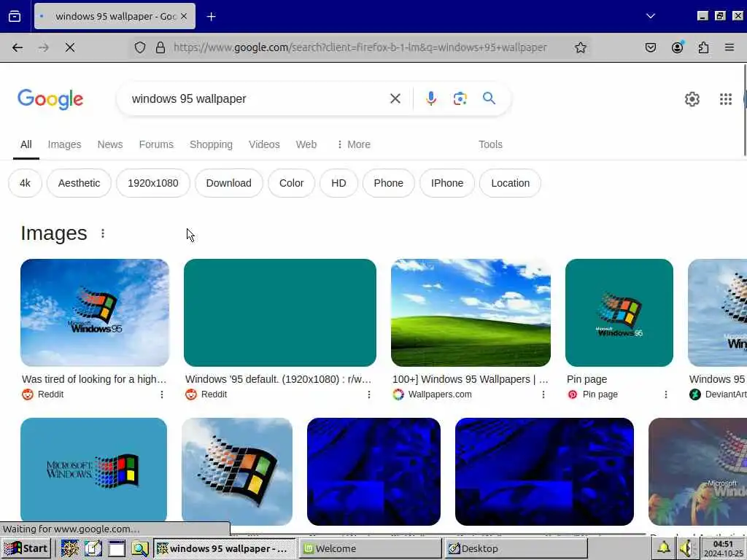Image resolution: width=747 pixels, height=560 pixels.
Task: Switch to the Videos tab
Action: tap(264, 144)
